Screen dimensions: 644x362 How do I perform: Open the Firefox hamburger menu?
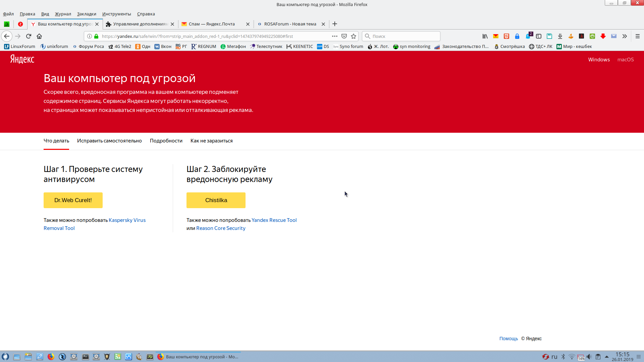[638, 36]
